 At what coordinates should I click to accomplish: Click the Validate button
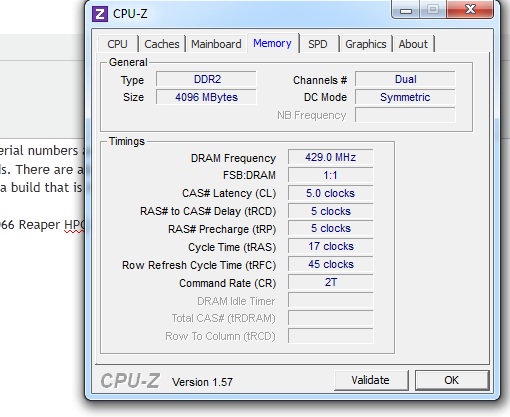coord(371,380)
